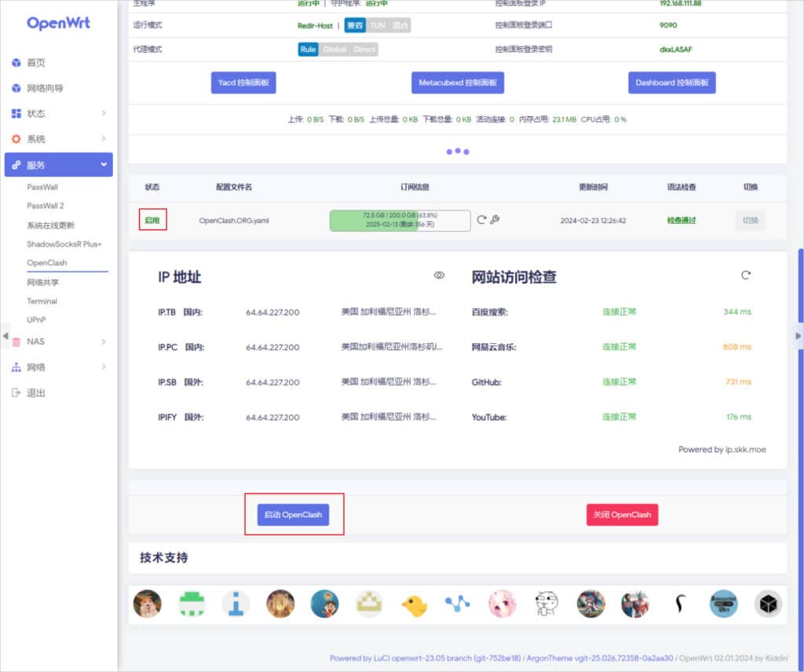Viewport: 804px width, 672px height.
Task: Open the Yacd 控制面板 button
Action: [x=243, y=82]
